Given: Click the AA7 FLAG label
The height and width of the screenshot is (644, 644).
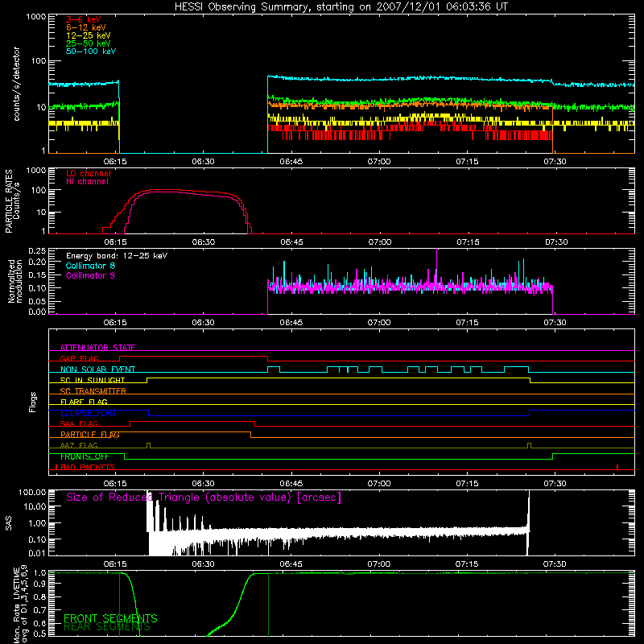Looking at the screenshot, I should tap(79, 445).
